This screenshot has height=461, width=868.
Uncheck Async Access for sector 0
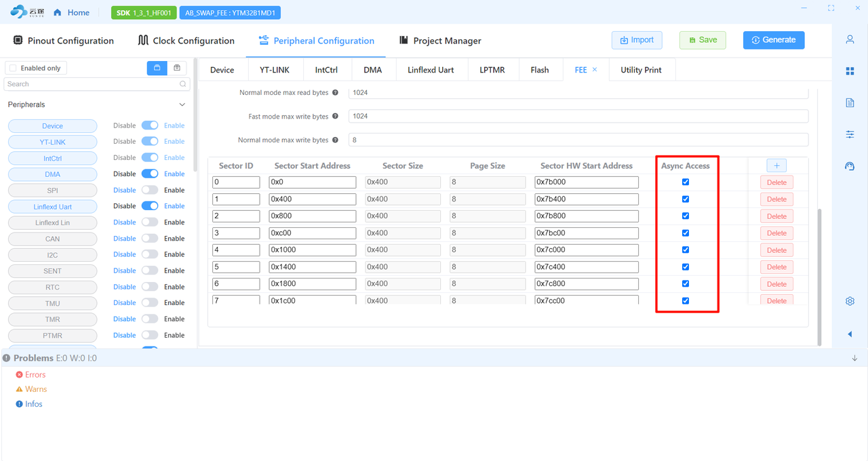686,182
